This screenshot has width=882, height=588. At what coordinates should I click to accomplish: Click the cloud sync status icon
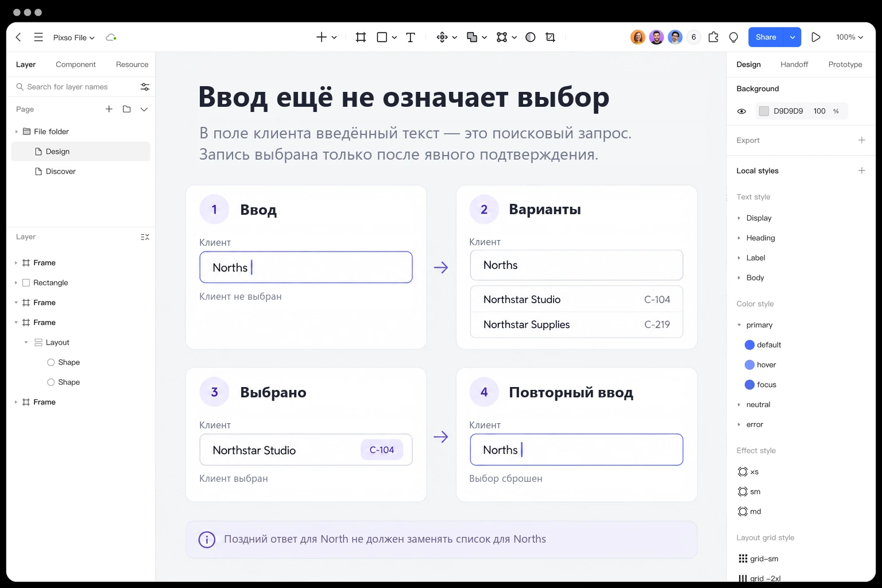click(111, 37)
